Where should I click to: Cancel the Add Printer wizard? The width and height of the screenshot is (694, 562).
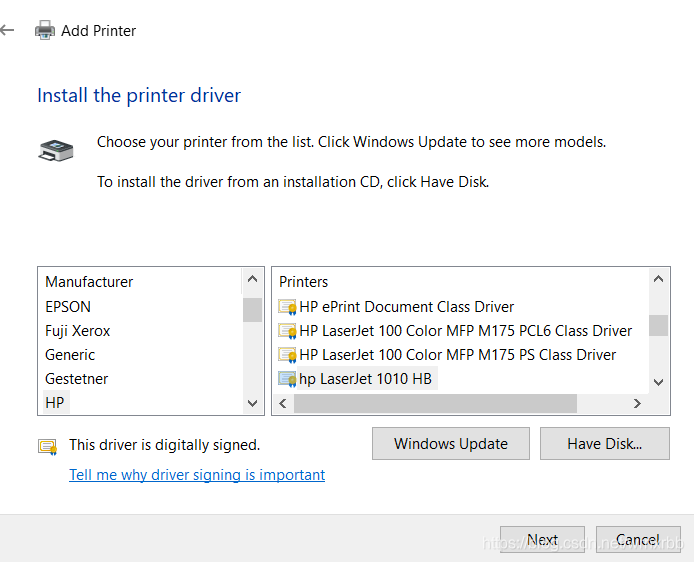click(638, 539)
